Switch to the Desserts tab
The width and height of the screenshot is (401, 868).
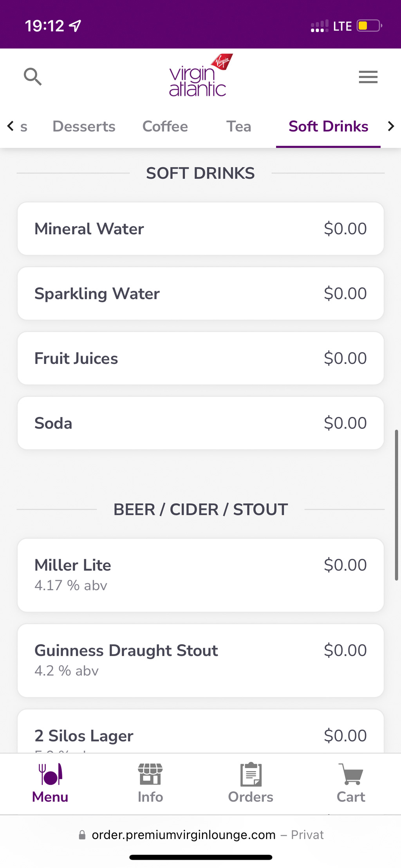[84, 127]
